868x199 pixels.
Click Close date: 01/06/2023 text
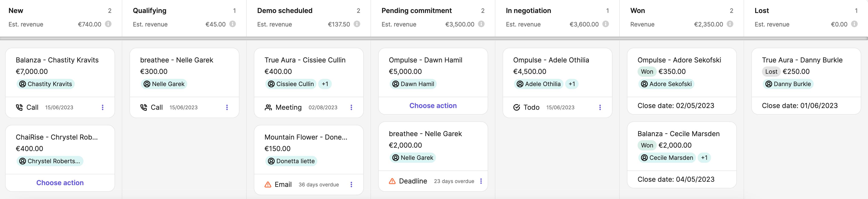[800, 105]
